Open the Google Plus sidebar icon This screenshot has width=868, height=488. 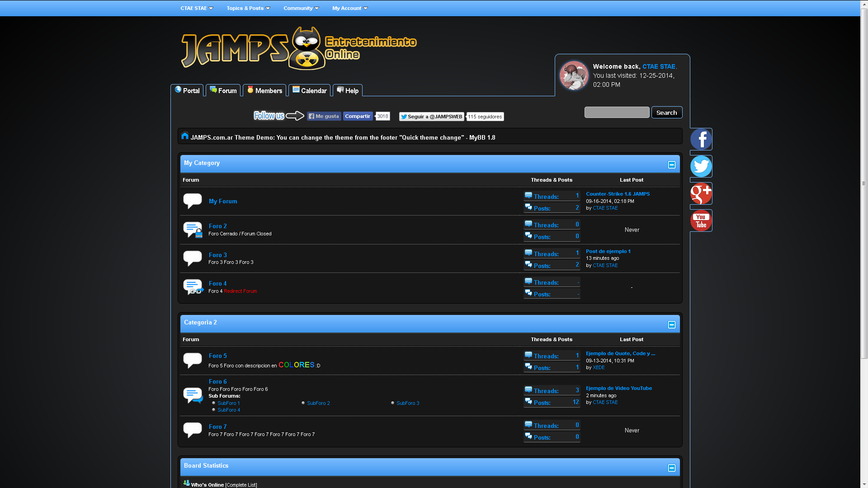(701, 193)
